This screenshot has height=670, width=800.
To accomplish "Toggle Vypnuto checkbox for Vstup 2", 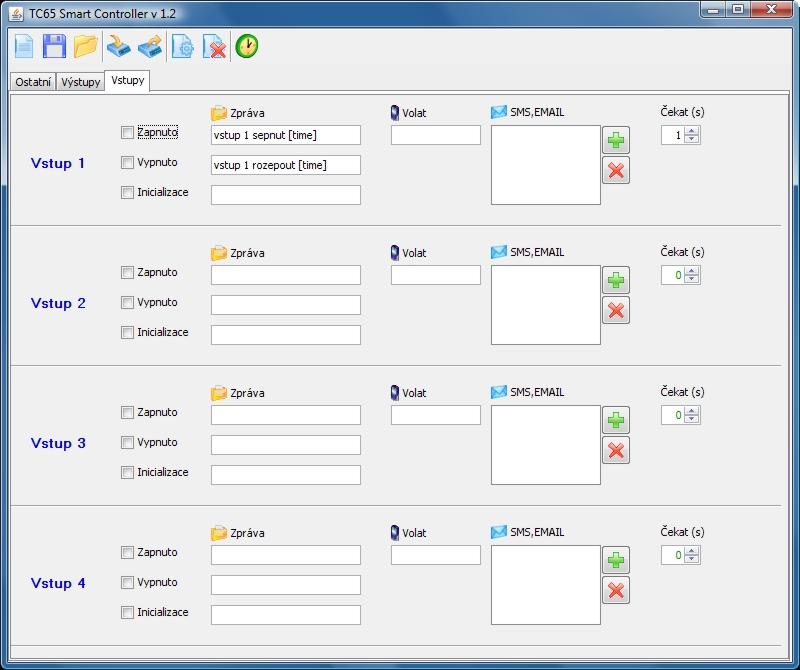I will coord(127,303).
